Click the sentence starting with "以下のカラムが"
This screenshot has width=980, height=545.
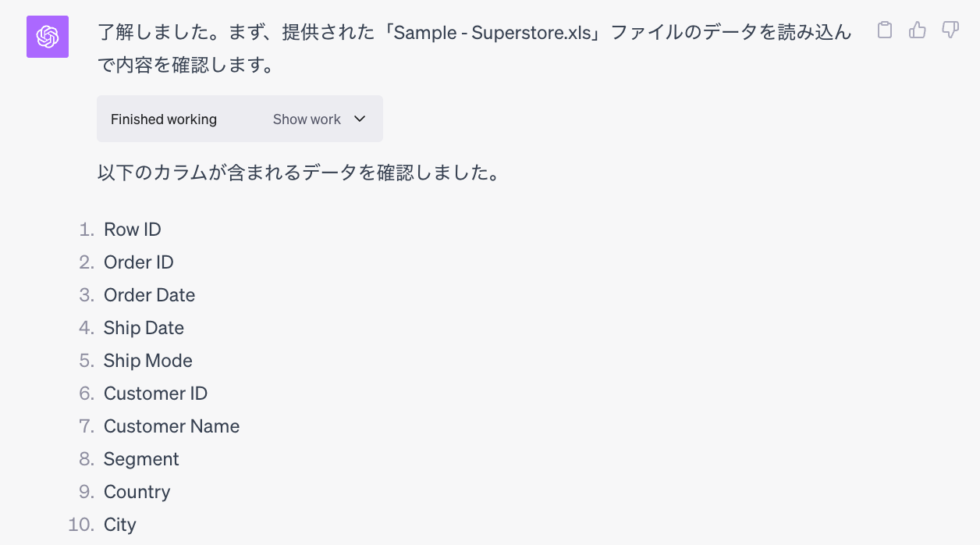coord(298,172)
